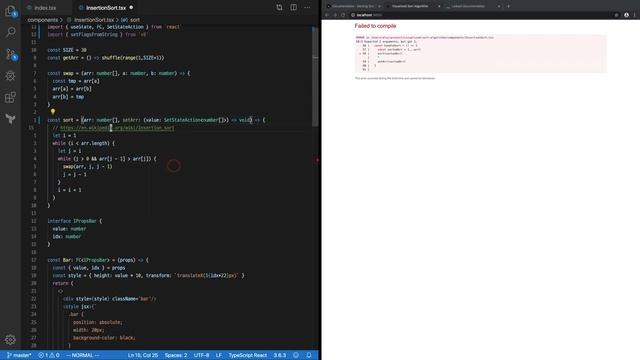This screenshot has width=640, height=360.
Task: Open the GitLens icon in activity bar
Action: coord(11,119)
